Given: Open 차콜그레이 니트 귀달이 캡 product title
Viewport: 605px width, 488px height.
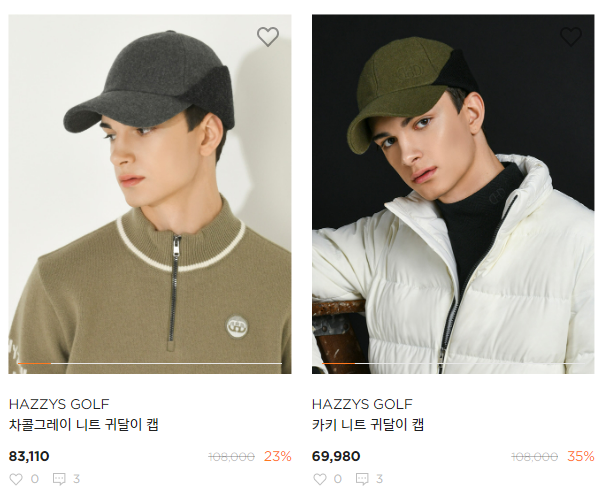Looking at the screenshot, I should tap(83, 425).
